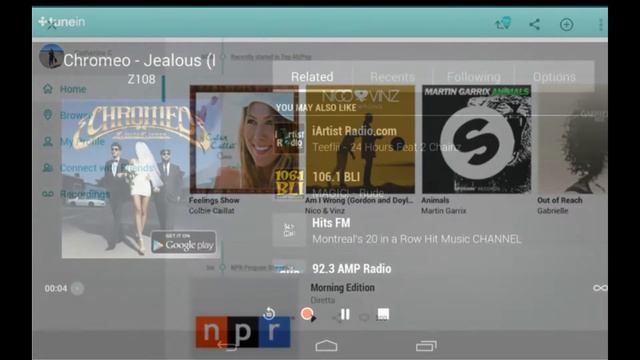Tap the Android recent apps button
Screen dimensions: 640x360
(x=426, y=346)
